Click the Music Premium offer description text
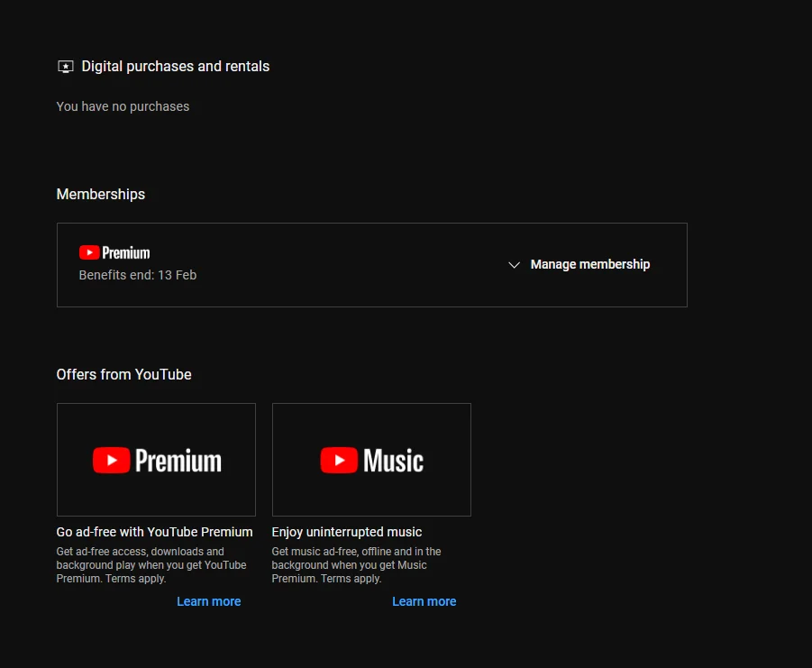Image resolution: width=812 pixels, height=668 pixels. [356, 565]
